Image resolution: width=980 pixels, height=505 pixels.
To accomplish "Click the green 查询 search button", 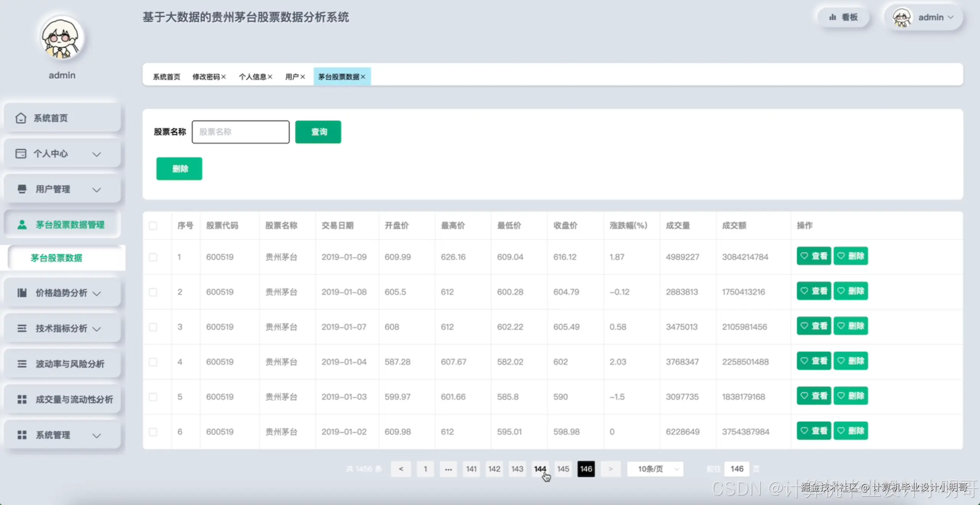I will [318, 132].
